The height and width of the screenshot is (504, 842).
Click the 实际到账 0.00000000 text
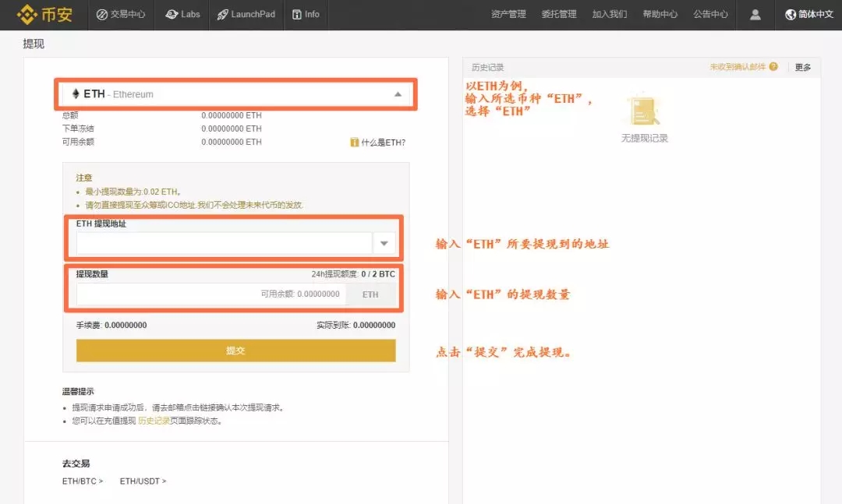pyautogui.click(x=356, y=325)
